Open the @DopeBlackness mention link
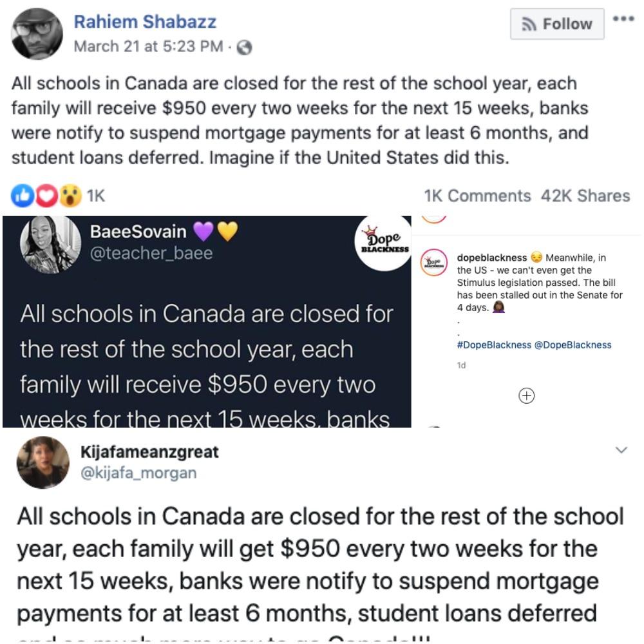644x644 pixels. point(573,345)
